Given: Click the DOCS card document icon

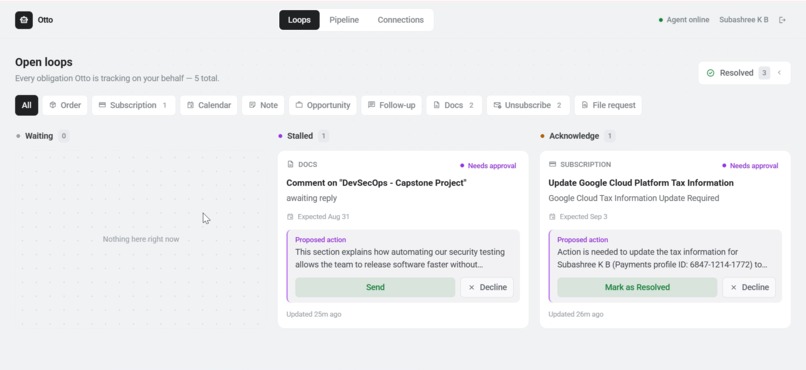Looking at the screenshot, I should coord(290,164).
